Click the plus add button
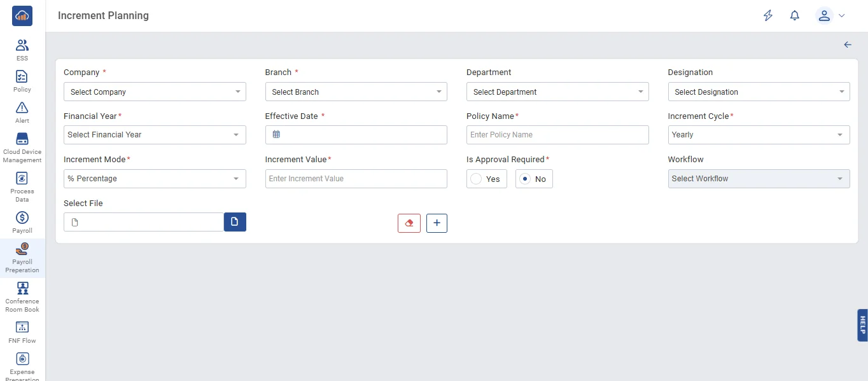This screenshot has height=381, width=868. point(437,223)
